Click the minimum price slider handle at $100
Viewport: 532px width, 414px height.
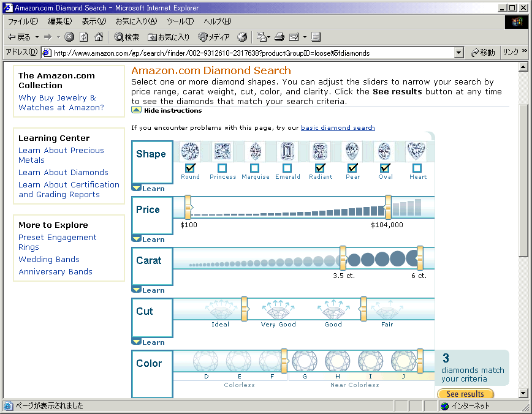[x=188, y=207]
